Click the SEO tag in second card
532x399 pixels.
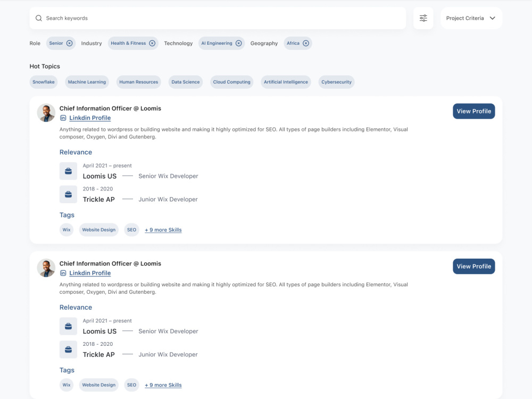coord(131,385)
